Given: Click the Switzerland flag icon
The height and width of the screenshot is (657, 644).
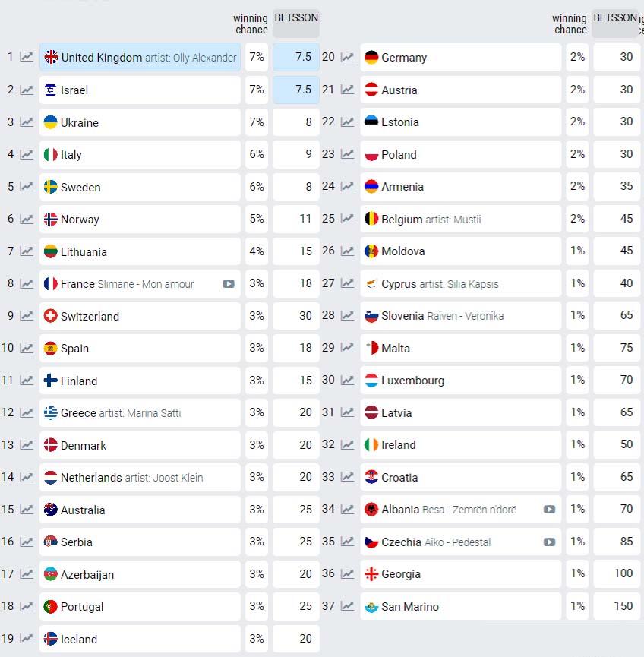Looking at the screenshot, I should [x=51, y=315].
